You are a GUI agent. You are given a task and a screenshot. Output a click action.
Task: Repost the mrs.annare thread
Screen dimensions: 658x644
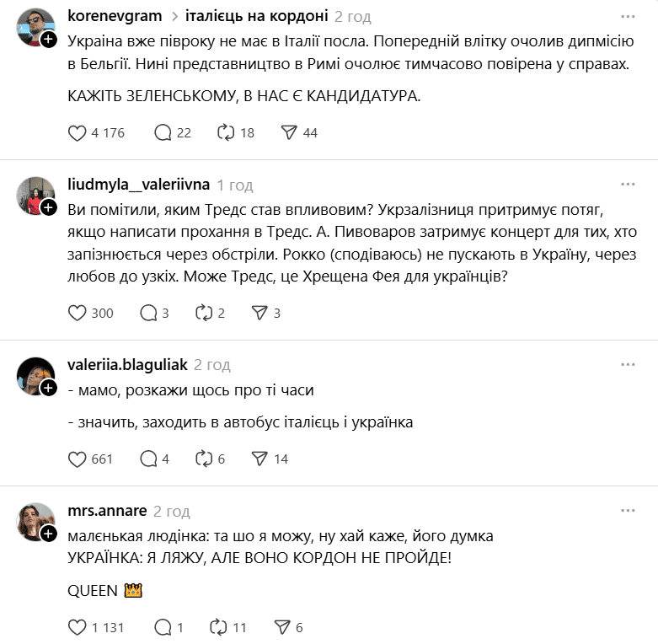(x=218, y=627)
